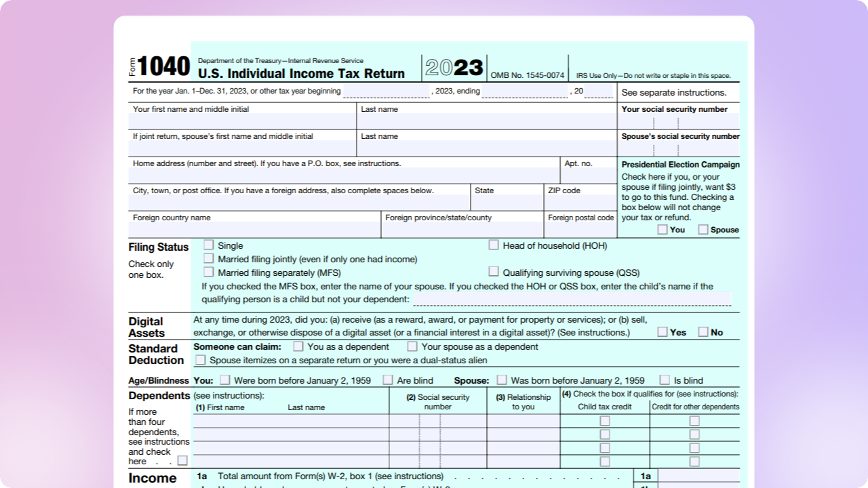Click spouse's Last name field
This screenshot has height=488, width=868.
(x=487, y=149)
